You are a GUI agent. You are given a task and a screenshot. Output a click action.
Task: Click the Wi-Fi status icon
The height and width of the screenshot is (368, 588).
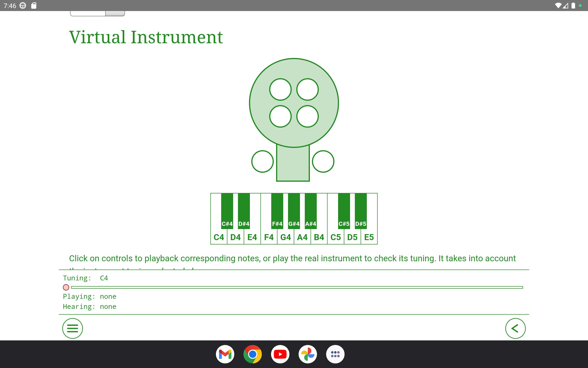558,5
